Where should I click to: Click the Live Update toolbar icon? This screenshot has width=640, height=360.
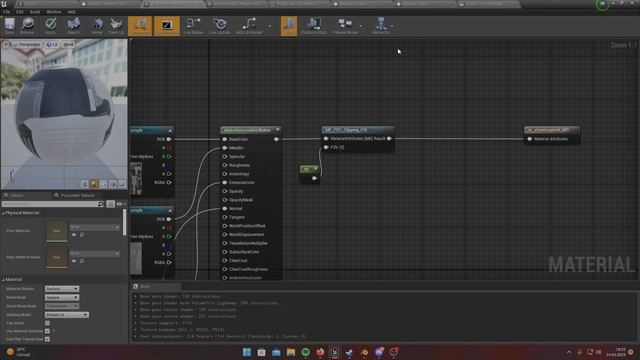[x=220, y=26]
